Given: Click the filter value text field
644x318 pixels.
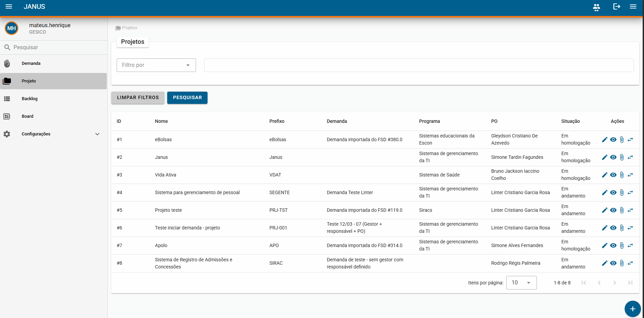Looking at the screenshot, I should coord(419,65).
